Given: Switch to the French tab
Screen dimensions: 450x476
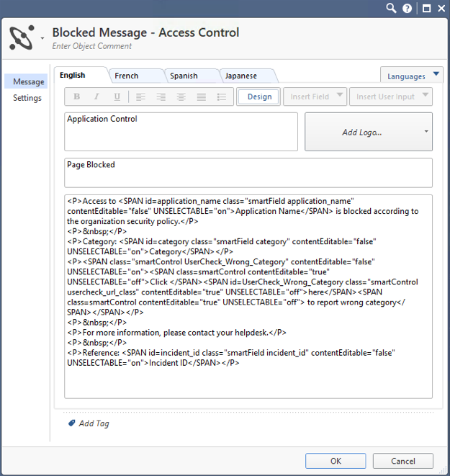Looking at the screenshot, I should pyautogui.click(x=126, y=76).
